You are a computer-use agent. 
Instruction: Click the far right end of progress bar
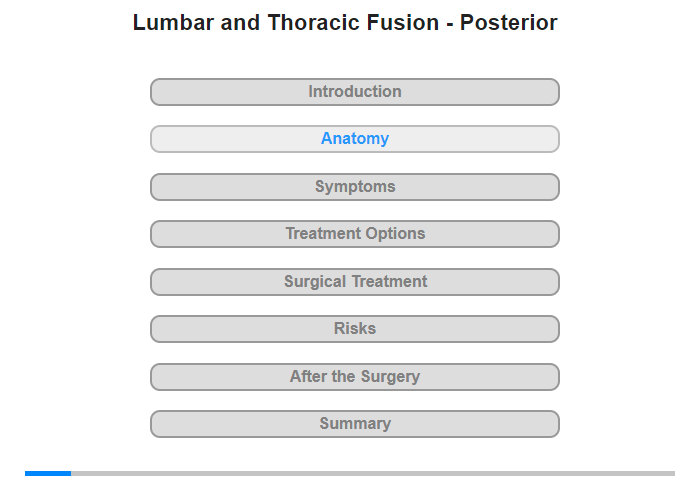[673, 473]
